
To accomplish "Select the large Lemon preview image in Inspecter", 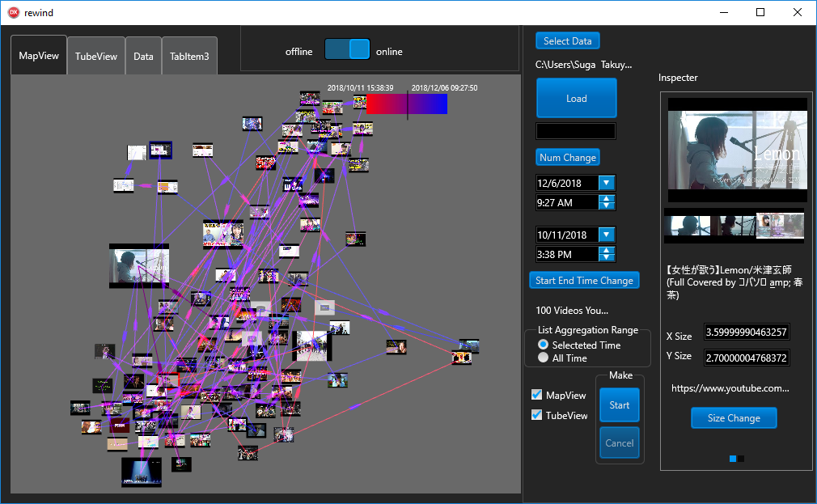I will [737, 150].
